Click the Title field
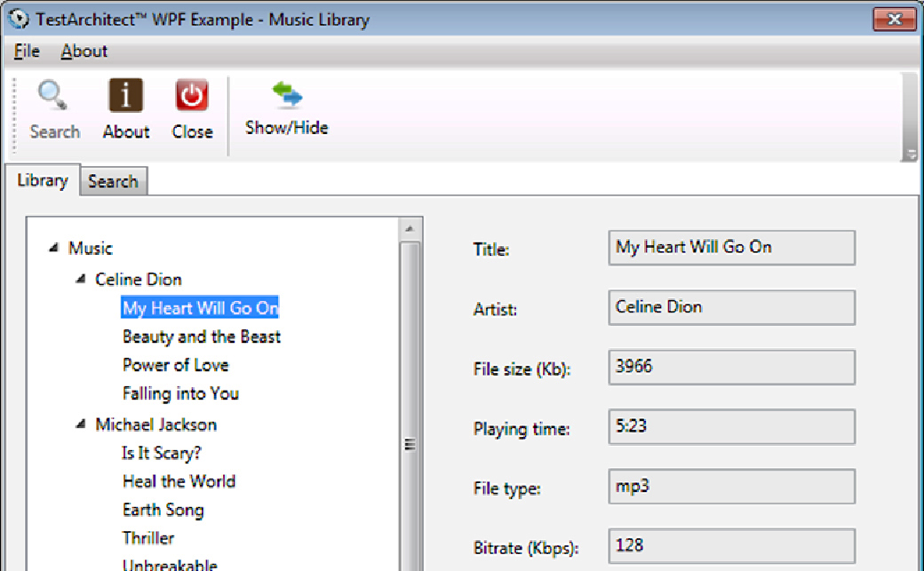 click(731, 248)
